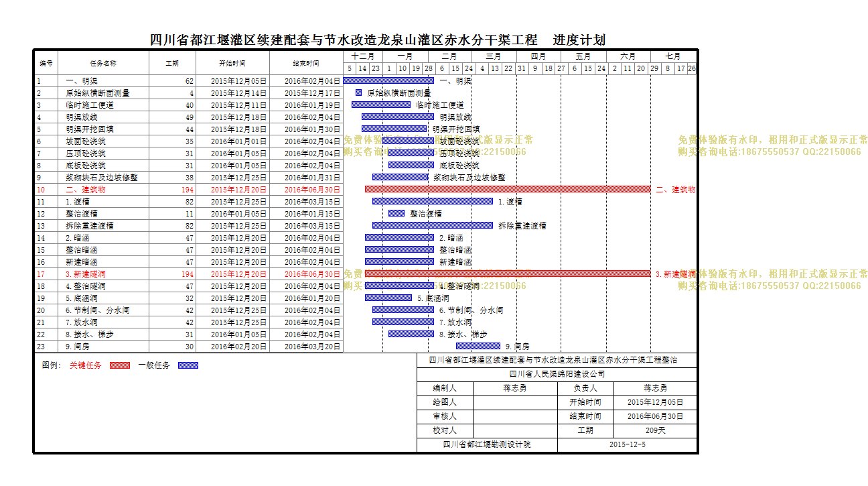Click the small blue bar for 原始纵横断面测量

click(359, 93)
